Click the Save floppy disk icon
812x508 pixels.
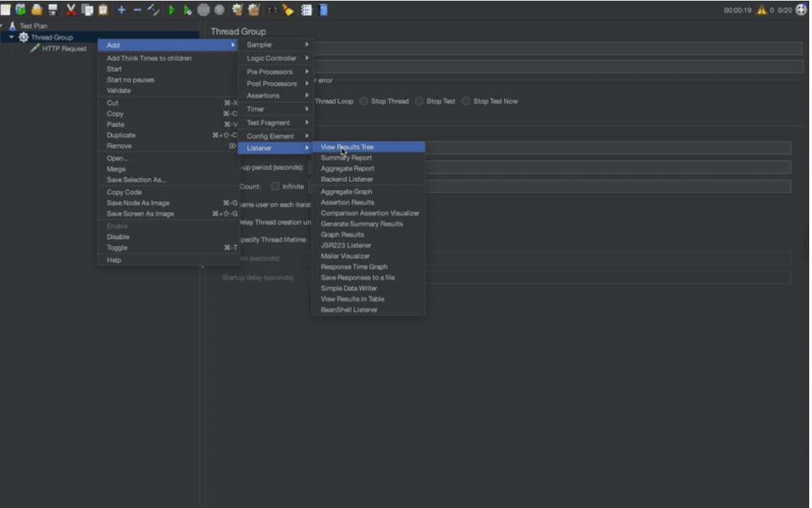tap(52, 10)
